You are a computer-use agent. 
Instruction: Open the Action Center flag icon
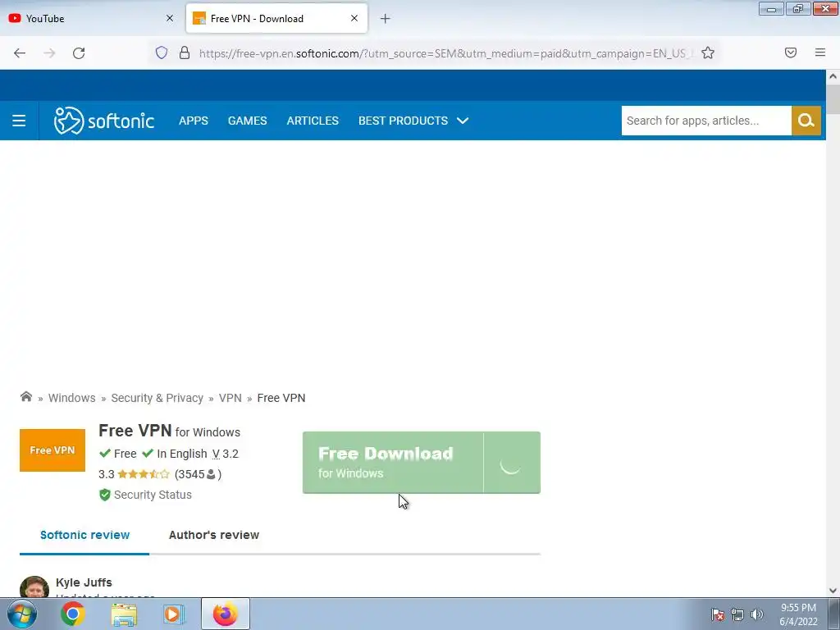tap(718, 614)
